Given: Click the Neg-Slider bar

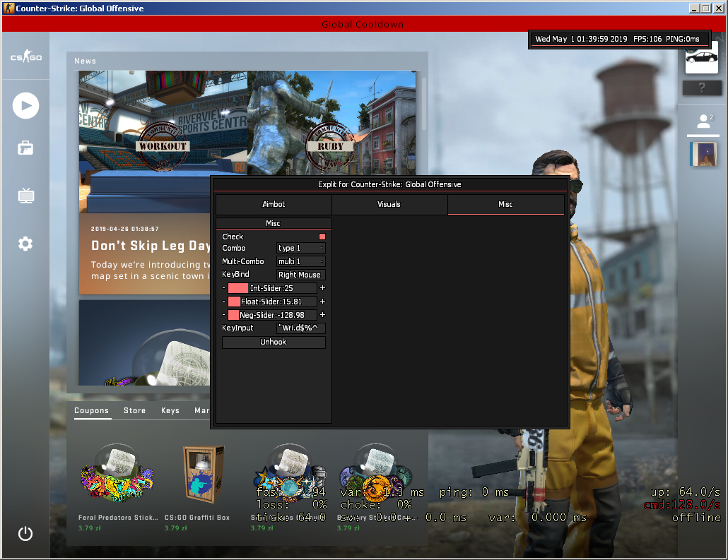Looking at the screenshot, I should click(273, 315).
